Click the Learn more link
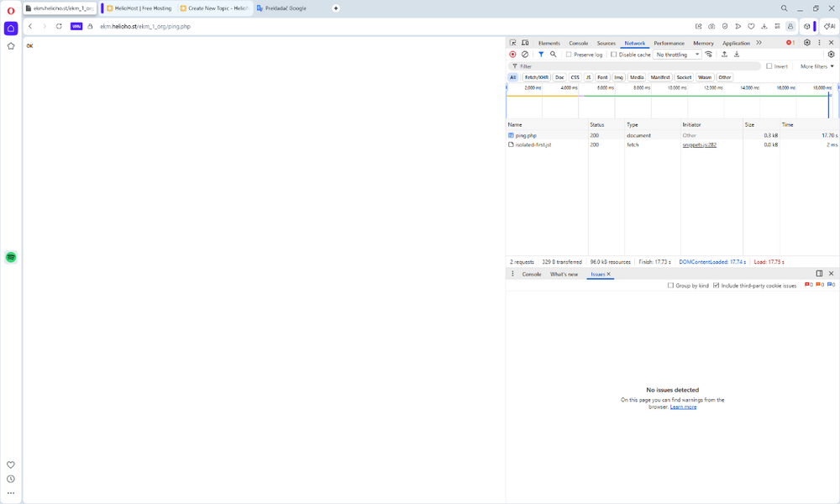This screenshot has width=840, height=504. pyautogui.click(x=683, y=407)
